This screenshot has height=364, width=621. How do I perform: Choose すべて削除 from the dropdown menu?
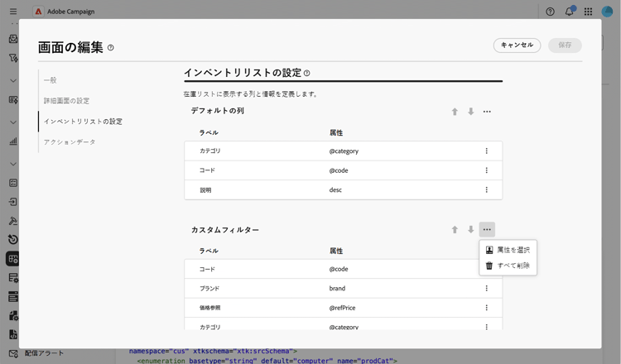(x=508, y=266)
